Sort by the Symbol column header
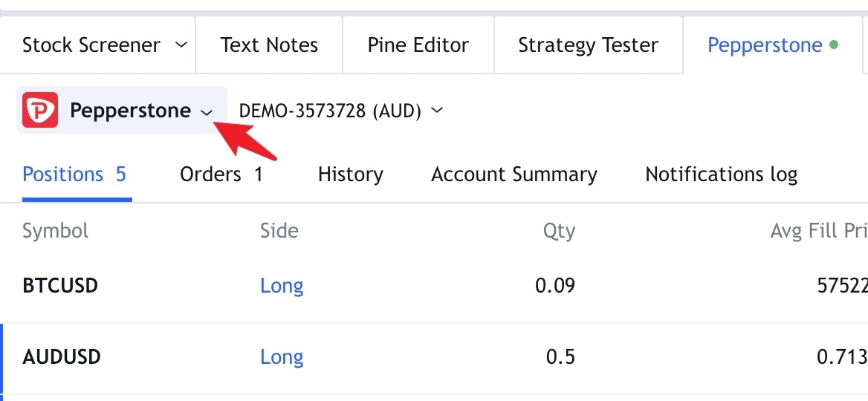The image size is (868, 401). 55,231
